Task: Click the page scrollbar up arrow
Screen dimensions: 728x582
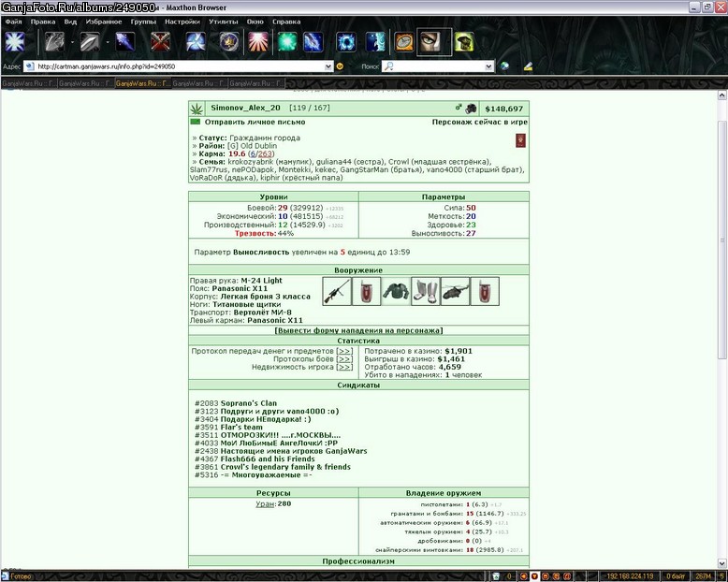Action: [x=722, y=95]
